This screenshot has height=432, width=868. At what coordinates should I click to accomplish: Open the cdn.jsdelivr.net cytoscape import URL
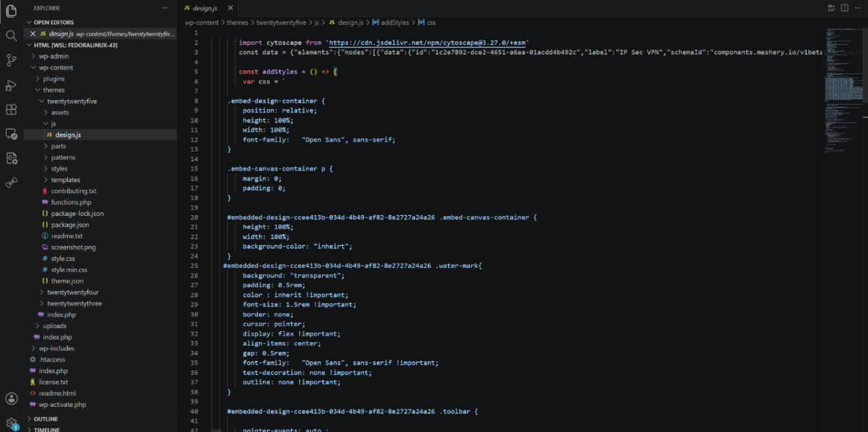pos(426,43)
